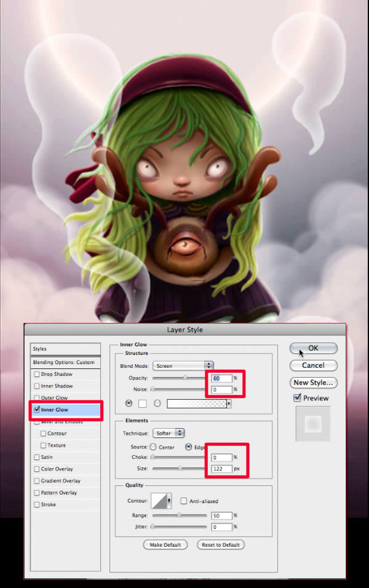Viewport: 369px width, 588px height.
Task: Open the Technique Softer dropdown
Action: [x=169, y=433]
